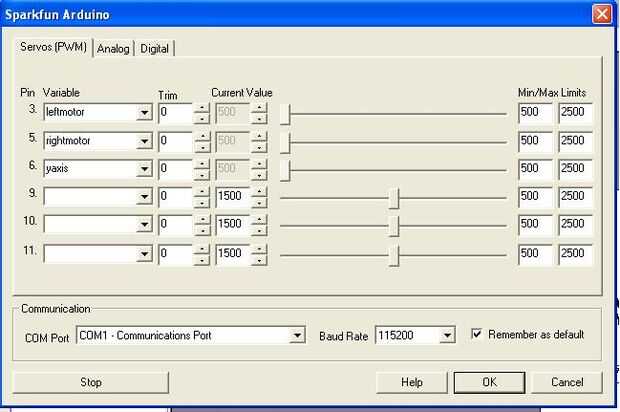Click the pin 9 current value field
The image size is (620, 412).
coord(233,197)
